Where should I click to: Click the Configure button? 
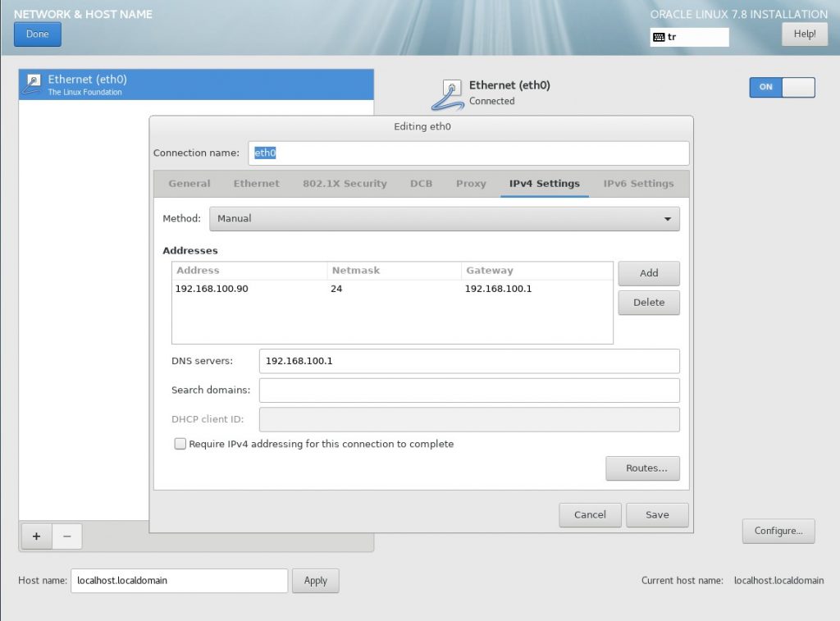(x=778, y=531)
